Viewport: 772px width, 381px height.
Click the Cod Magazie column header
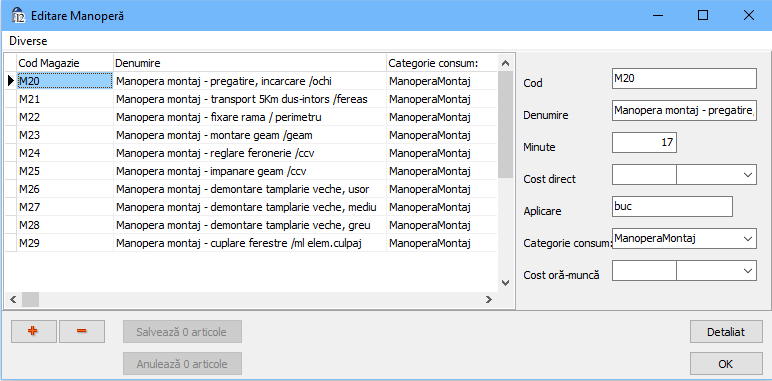[65, 63]
